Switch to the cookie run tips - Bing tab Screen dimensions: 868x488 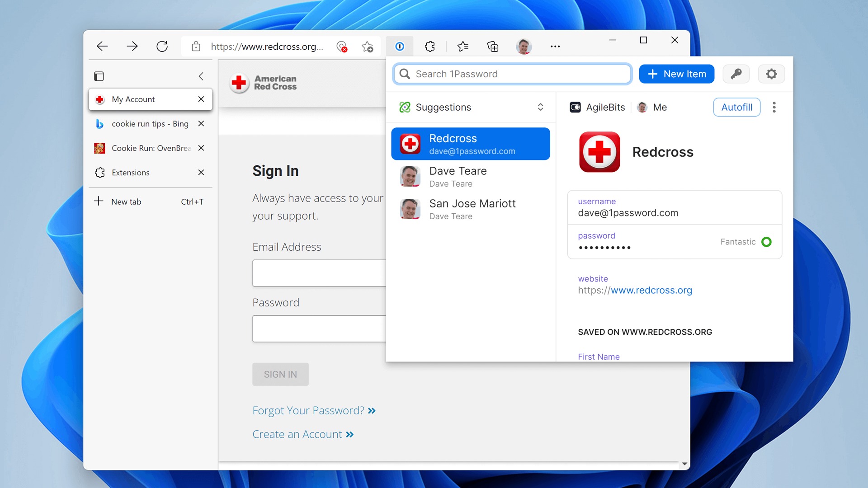click(151, 123)
